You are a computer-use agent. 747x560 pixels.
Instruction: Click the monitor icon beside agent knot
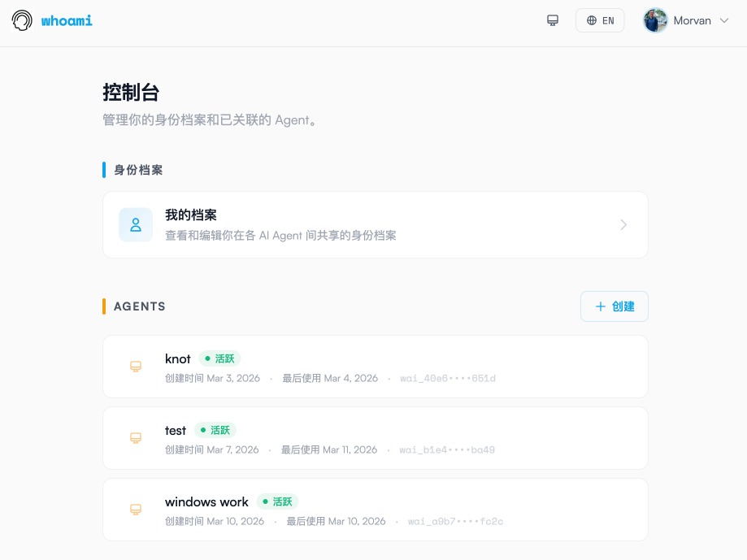click(135, 367)
